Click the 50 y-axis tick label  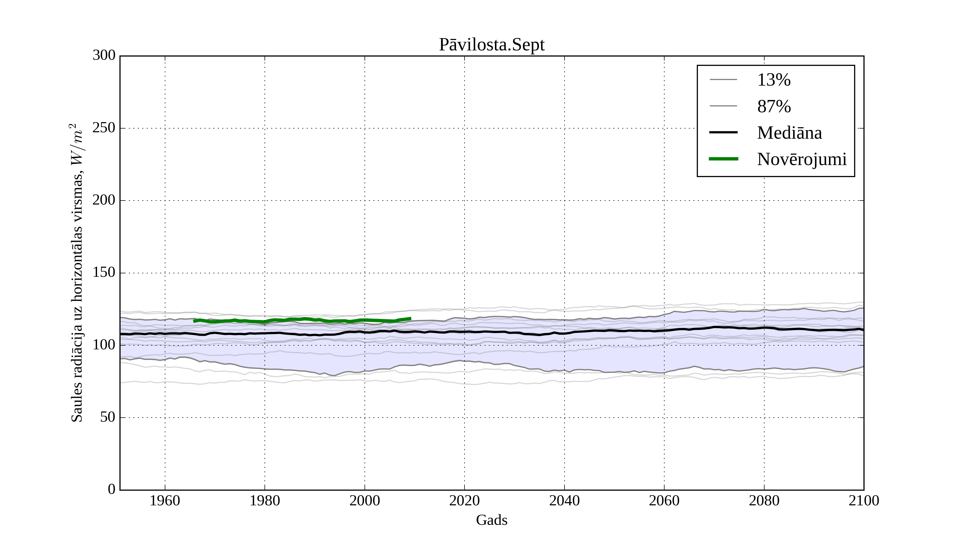pyautogui.click(x=107, y=417)
